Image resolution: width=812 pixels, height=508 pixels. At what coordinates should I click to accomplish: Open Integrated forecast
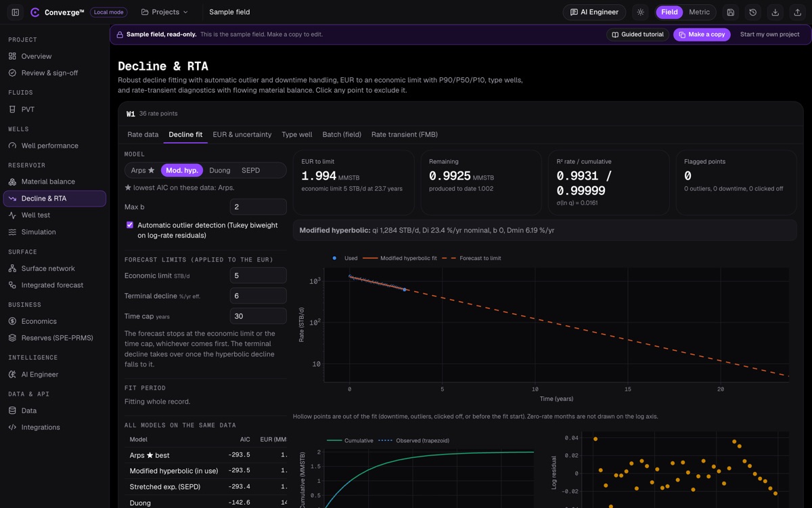[x=54, y=285]
